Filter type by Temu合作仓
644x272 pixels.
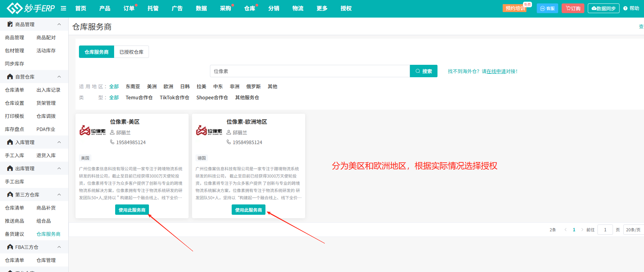pyautogui.click(x=139, y=98)
